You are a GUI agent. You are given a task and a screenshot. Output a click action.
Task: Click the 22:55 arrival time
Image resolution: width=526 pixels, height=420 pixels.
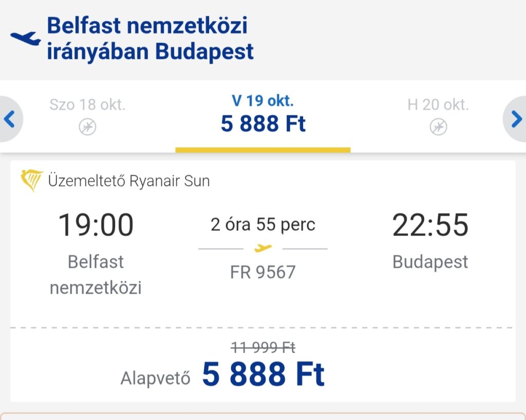coord(430,225)
